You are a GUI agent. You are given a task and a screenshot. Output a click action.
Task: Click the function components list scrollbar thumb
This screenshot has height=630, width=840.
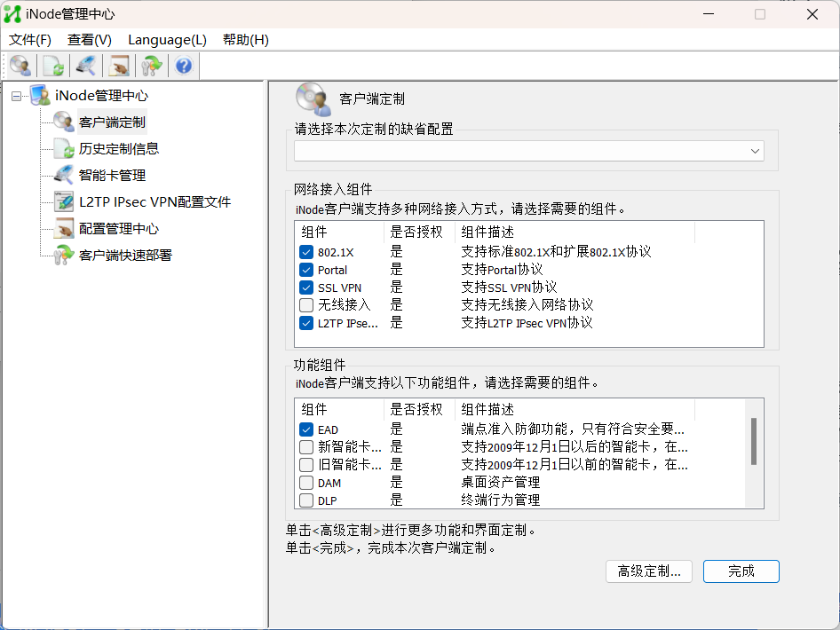click(x=754, y=442)
